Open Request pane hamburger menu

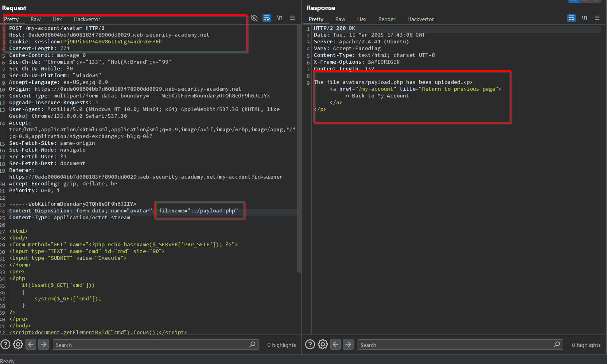[292, 18]
